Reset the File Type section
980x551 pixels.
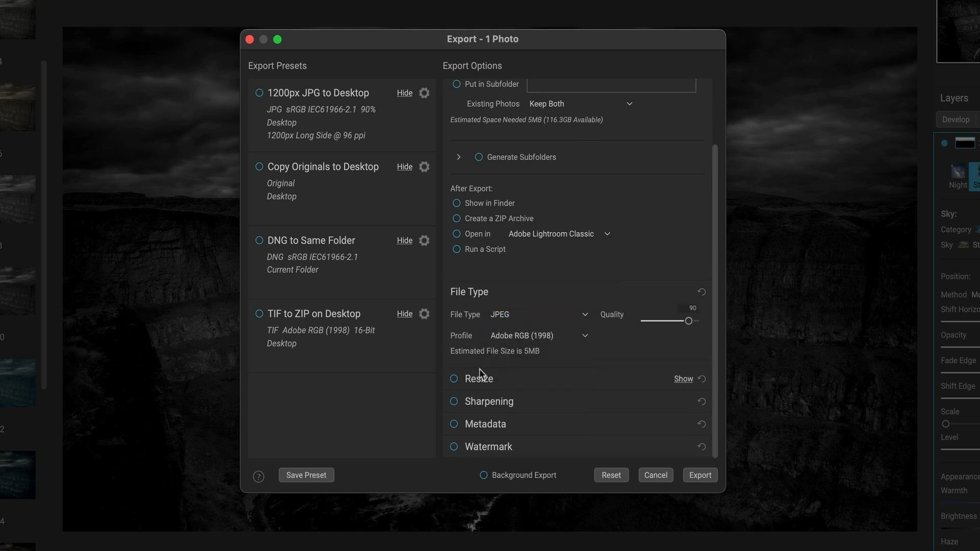[x=701, y=292]
